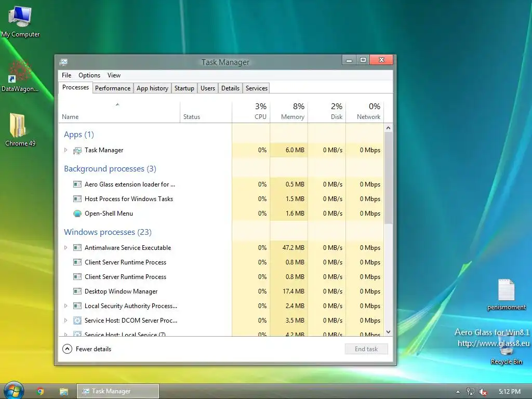Select the penismoment text file icon
Viewport: 532px width, 399px height.
[506, 294]
